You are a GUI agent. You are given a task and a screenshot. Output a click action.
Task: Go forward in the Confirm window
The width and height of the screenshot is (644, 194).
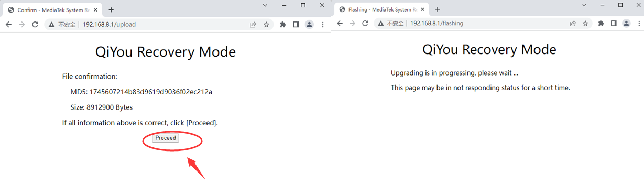[x=21, y=24]
